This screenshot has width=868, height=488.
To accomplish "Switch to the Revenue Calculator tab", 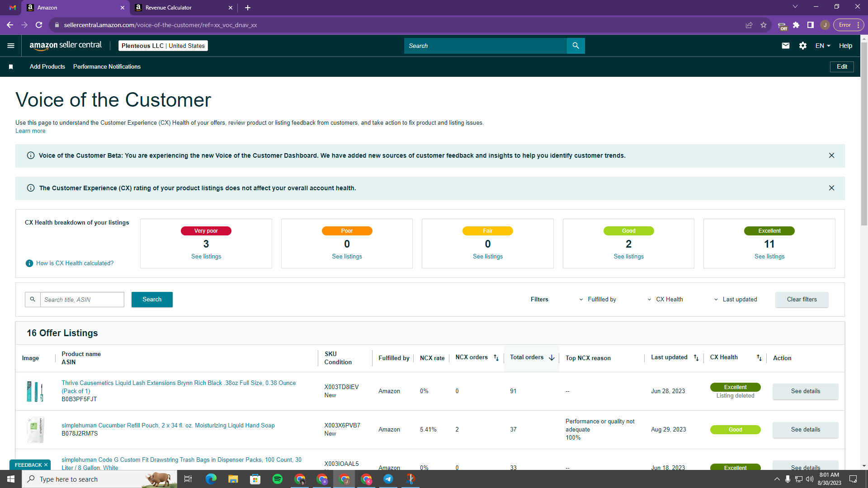I will (183, 8).
